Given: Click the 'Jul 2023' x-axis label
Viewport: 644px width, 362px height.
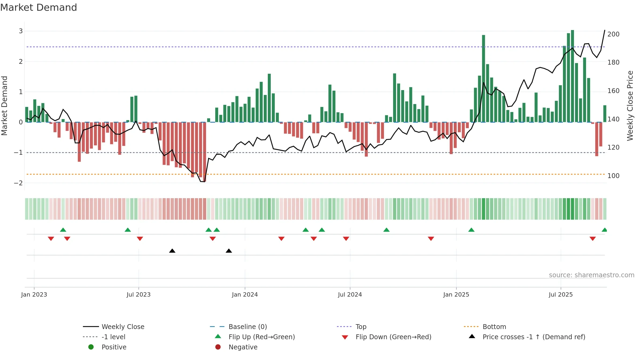Looking at the screenshot, I should (138, 294).
